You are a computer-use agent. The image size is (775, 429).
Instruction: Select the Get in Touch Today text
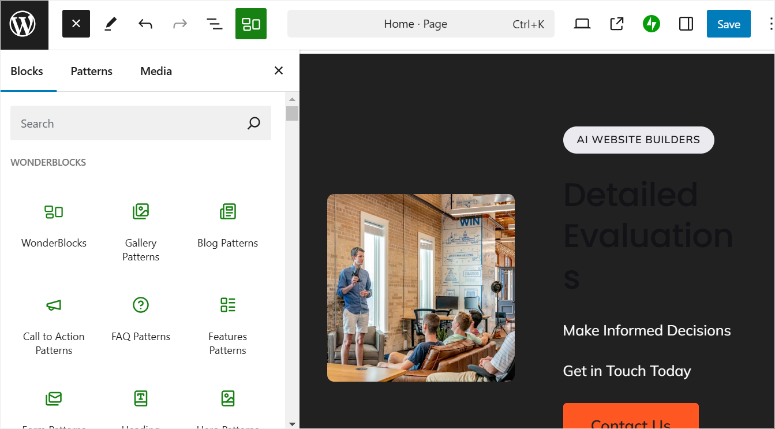(x=627, y=371)
